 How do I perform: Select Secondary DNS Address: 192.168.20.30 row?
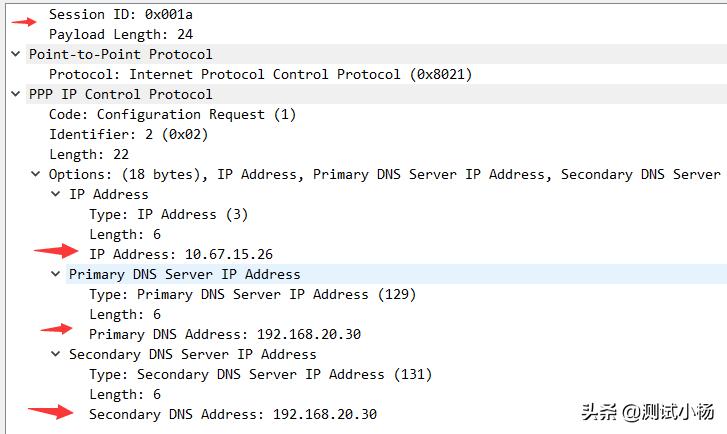point(233,414)
